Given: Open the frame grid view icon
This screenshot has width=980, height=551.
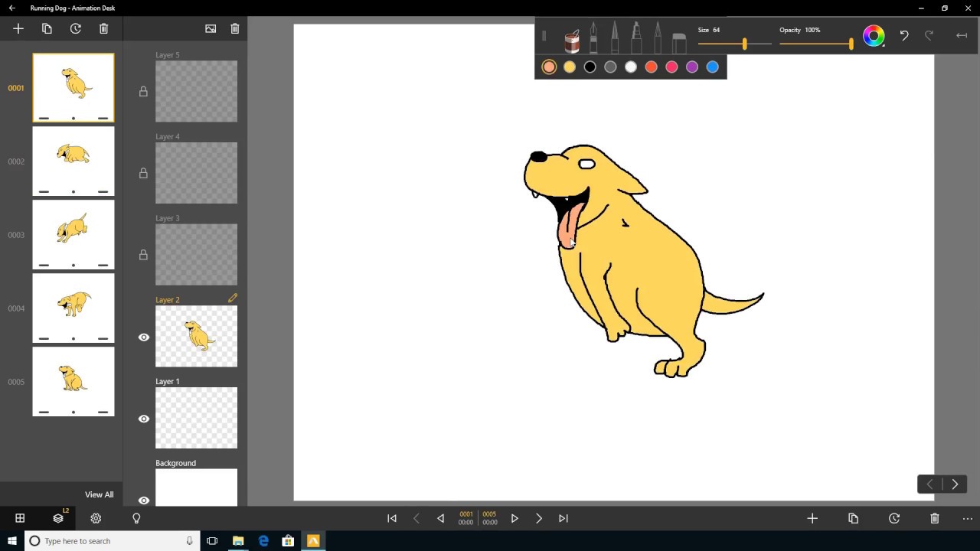Looking at the screenshot, I should click(20, 518).
